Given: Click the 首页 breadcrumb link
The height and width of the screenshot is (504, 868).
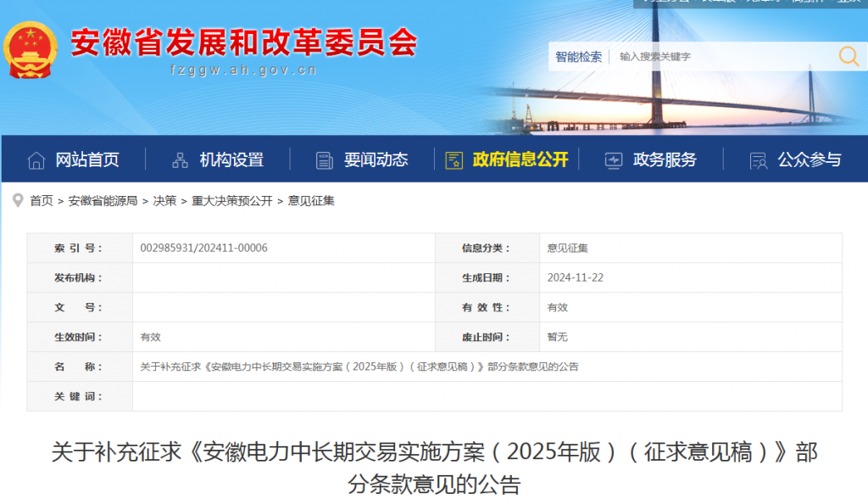Looking at the screenshot, I should [42, 201].
